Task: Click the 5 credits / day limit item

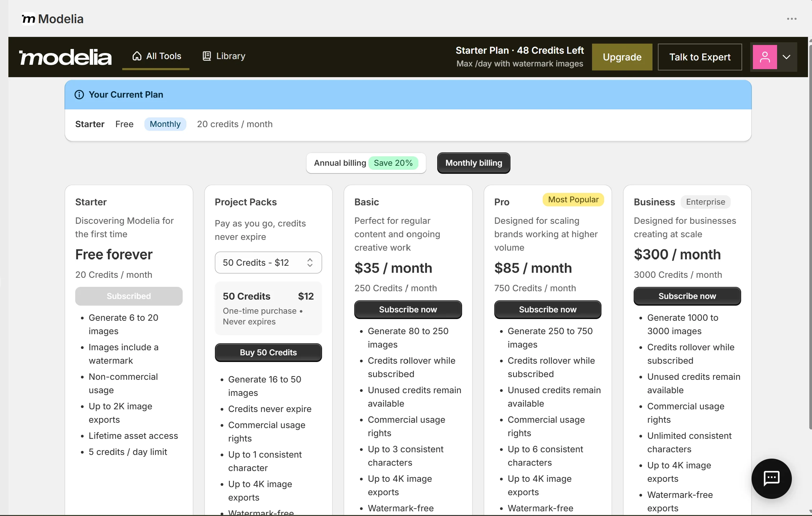Action: (x=128, y=452)
